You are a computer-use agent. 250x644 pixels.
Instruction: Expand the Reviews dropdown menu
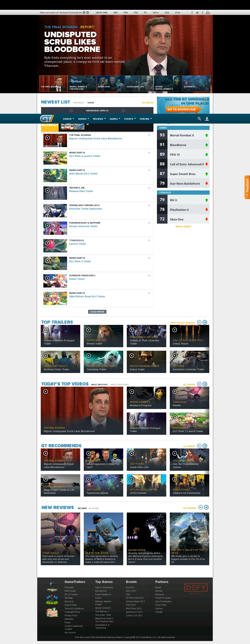tap(99, 119)
